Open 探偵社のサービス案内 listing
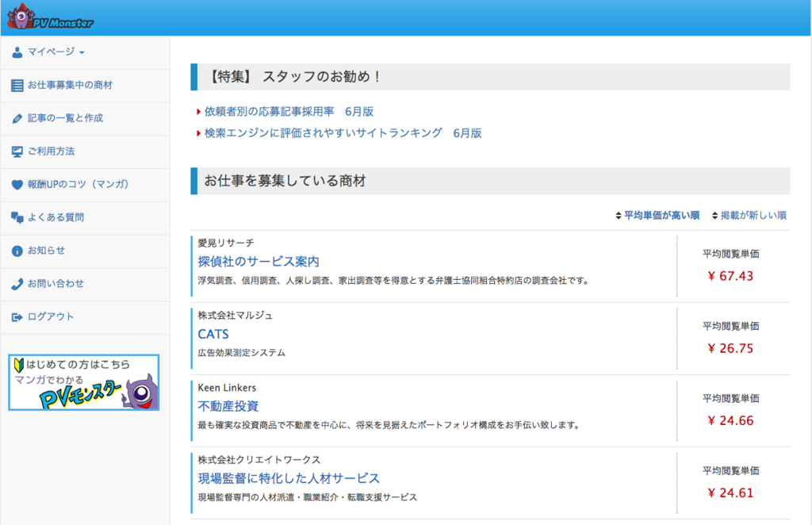 (x=259, y=262)
